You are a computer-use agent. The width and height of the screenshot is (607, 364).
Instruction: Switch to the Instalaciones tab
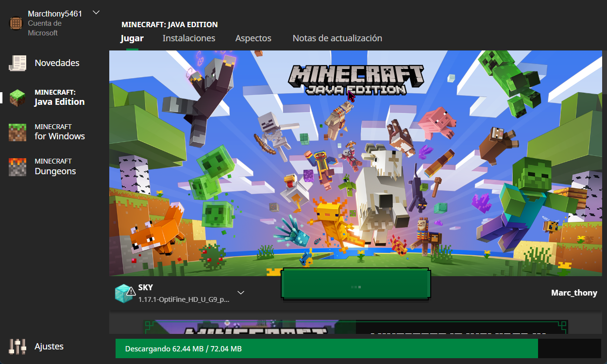(x=189, y=38)
